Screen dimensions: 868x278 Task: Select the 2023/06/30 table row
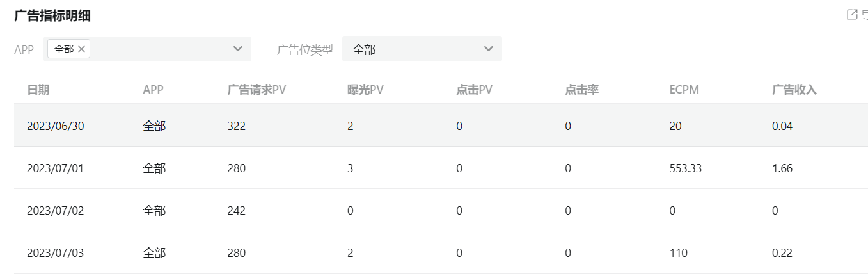click(441, 126)
